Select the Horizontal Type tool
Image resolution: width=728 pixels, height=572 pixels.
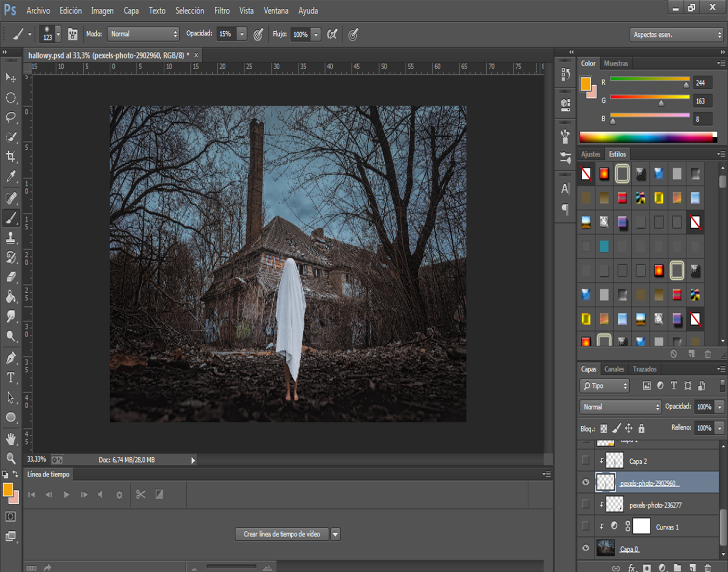click(x=11, y=378)
